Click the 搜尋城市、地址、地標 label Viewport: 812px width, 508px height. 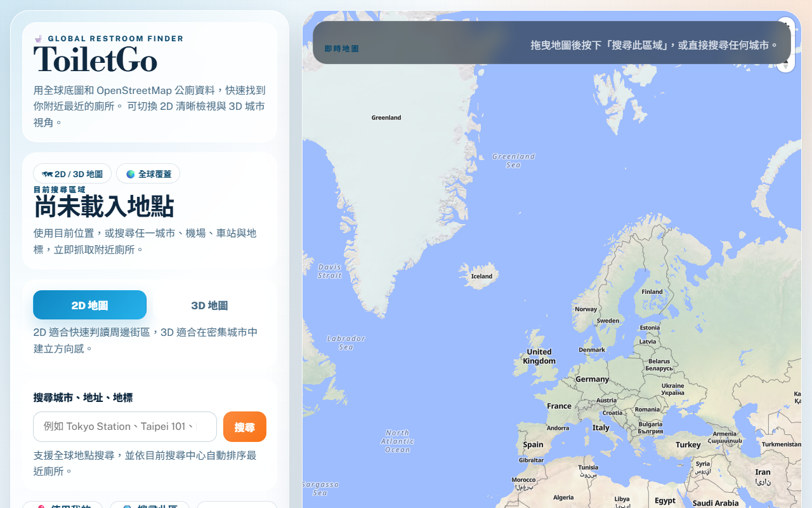pos(83,398)
